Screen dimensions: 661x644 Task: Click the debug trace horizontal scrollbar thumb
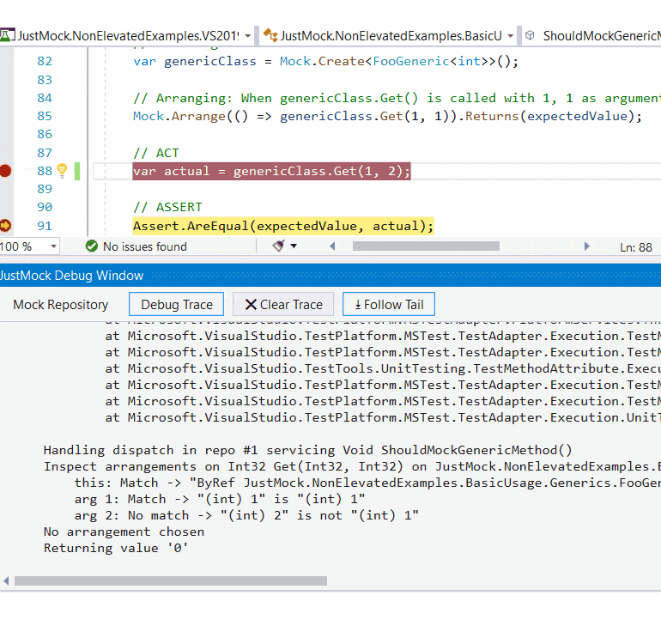click(171, 581)
